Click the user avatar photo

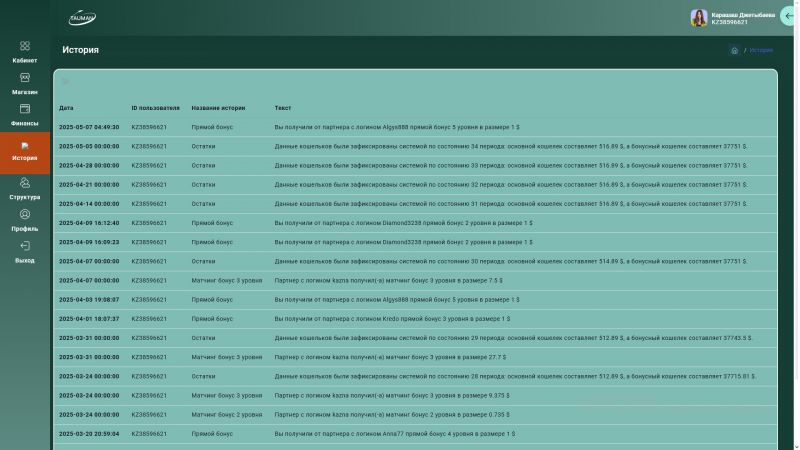click(699, 18)
